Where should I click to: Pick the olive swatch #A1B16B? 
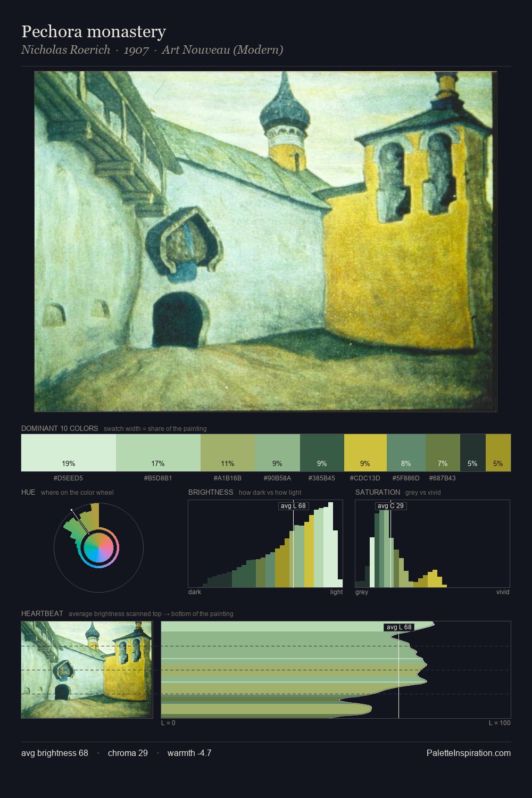tap(228, 453)
